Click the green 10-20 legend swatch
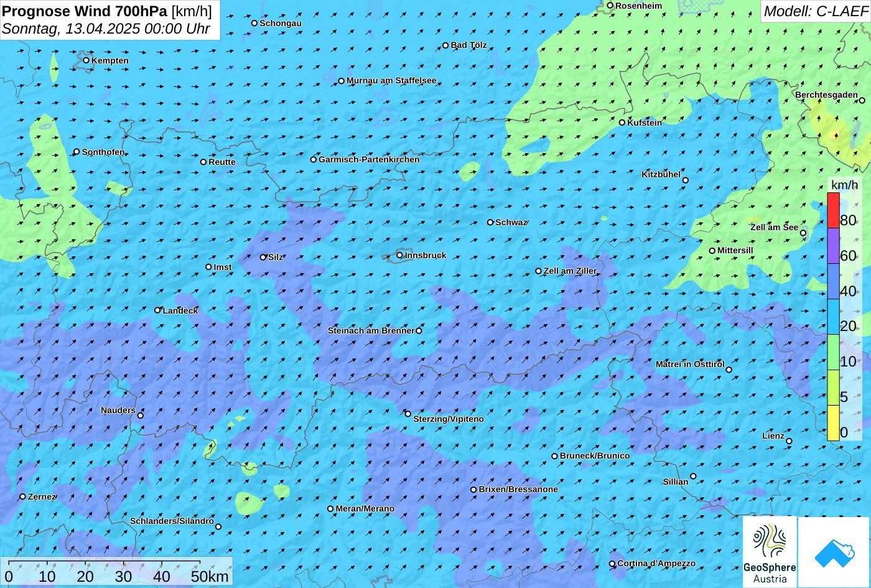Screen dimensions: 871x588 pos(833,352)
